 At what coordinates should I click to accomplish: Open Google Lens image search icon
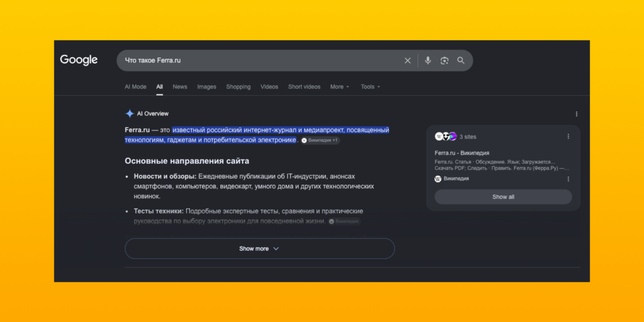pyautogui.click(x=444, y=61)
